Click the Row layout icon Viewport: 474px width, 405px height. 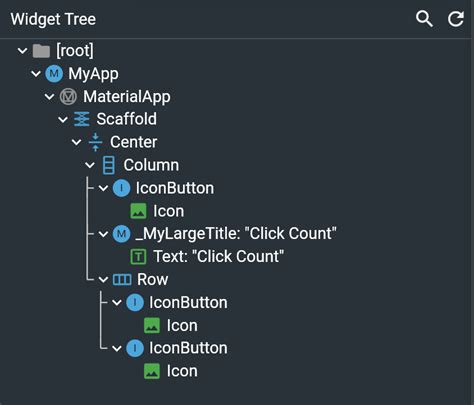coord(122,280)
